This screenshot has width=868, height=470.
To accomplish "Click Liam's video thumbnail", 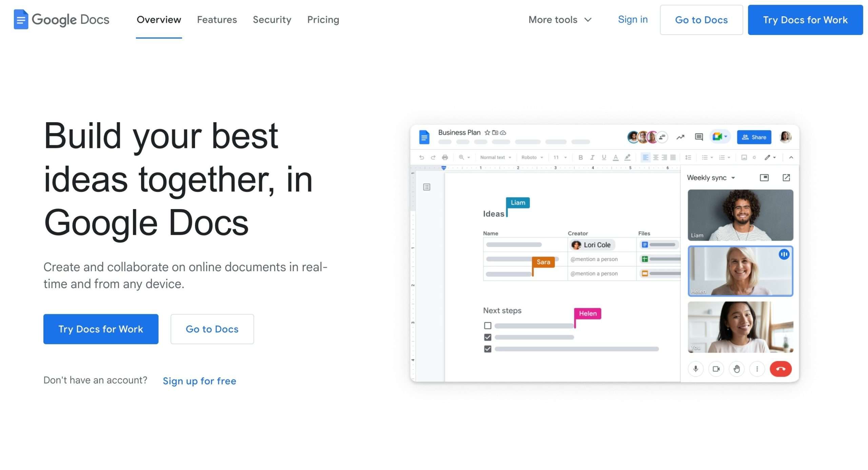I will [x=740, y=215].
